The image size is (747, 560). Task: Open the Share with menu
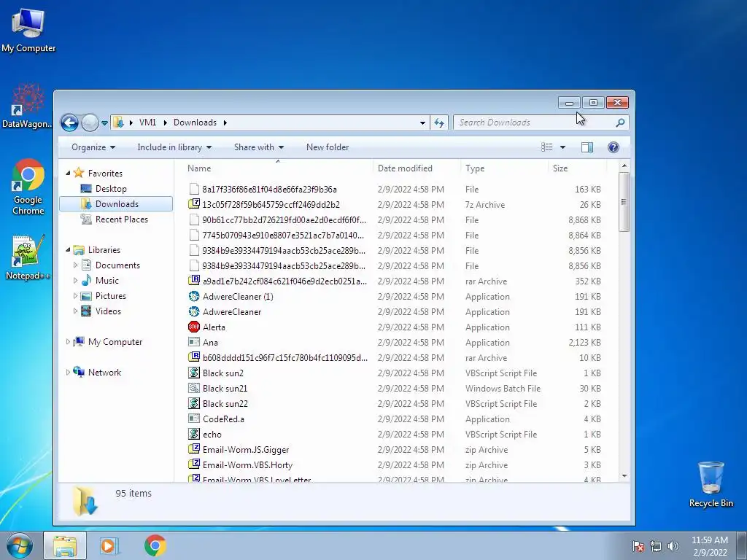259,147
